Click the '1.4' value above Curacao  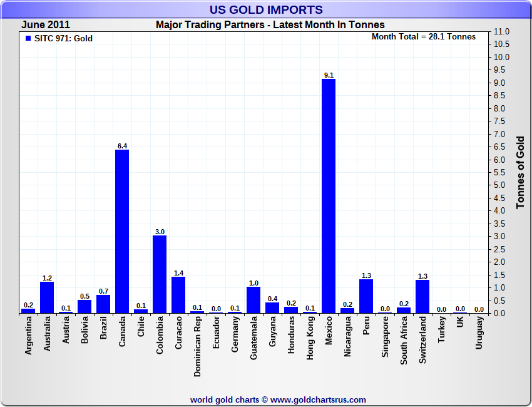179,273
